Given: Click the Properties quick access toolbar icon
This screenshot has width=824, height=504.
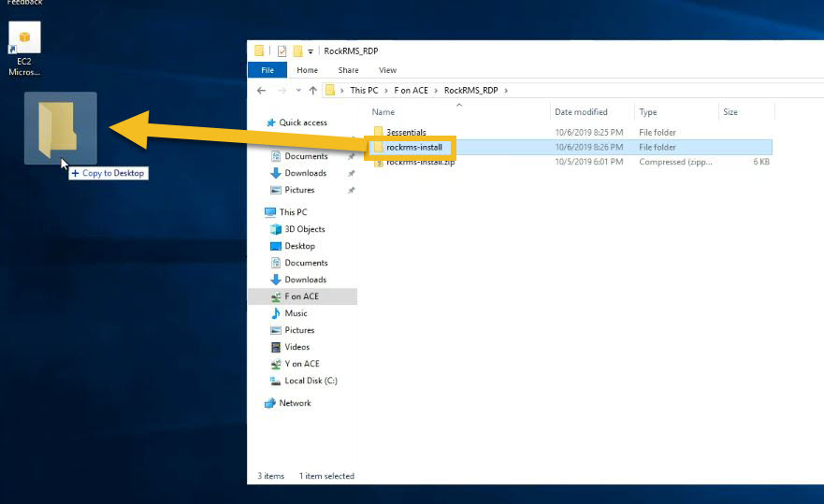Looking at the screenshot, I should tap(282, 51).
